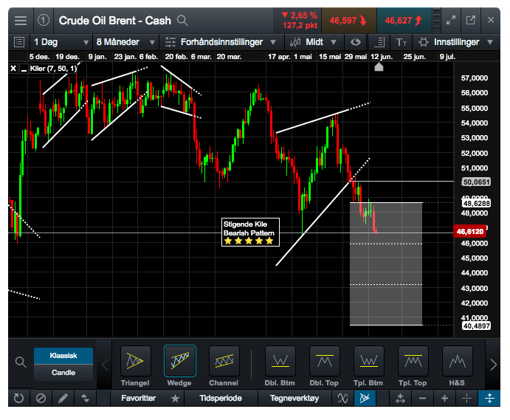Close the Kiler (7, 50, 1) indicator
510x420 pixels.
click(x=13, y=69)
